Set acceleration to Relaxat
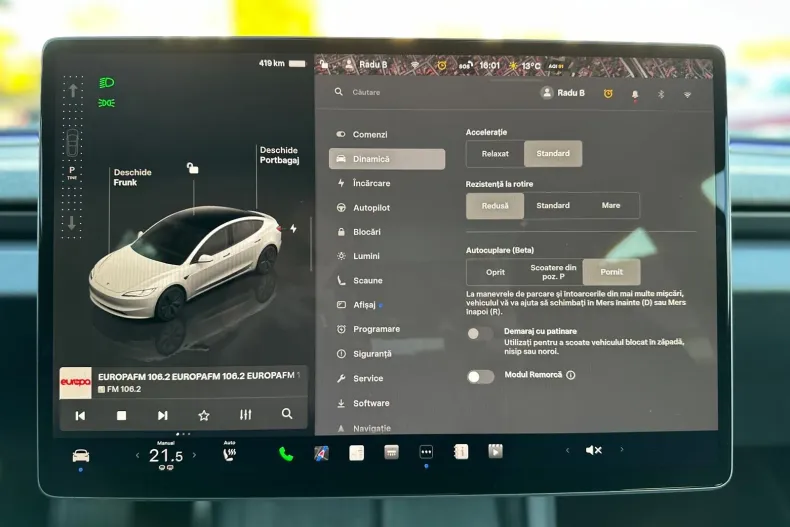Screen dimensions: 790x527 click(x=495, y=154)
